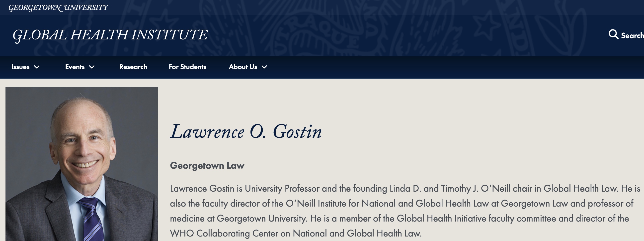Click the search magnifying glass icon

click(613, 34)
